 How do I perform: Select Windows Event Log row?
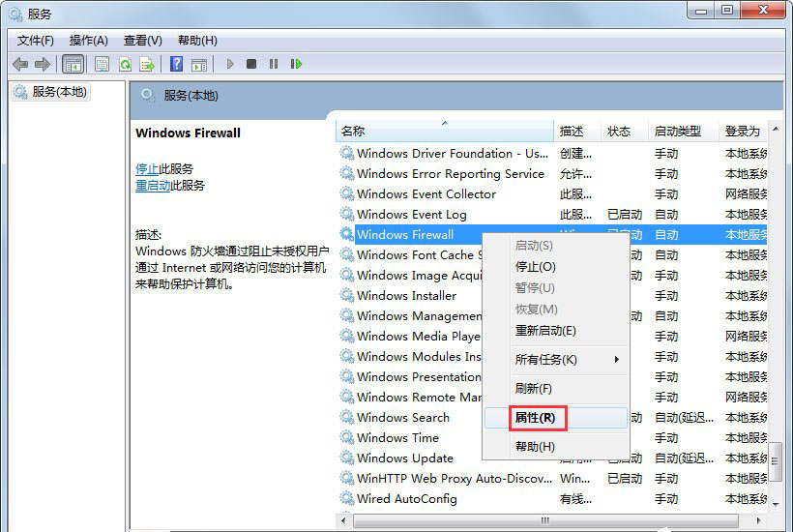click(x=552, y=214)
